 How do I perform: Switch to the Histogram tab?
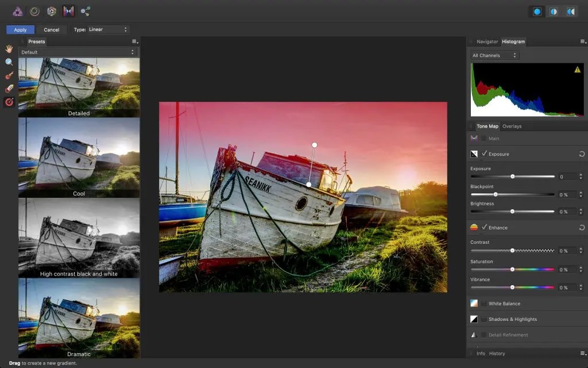click(513, 41)
